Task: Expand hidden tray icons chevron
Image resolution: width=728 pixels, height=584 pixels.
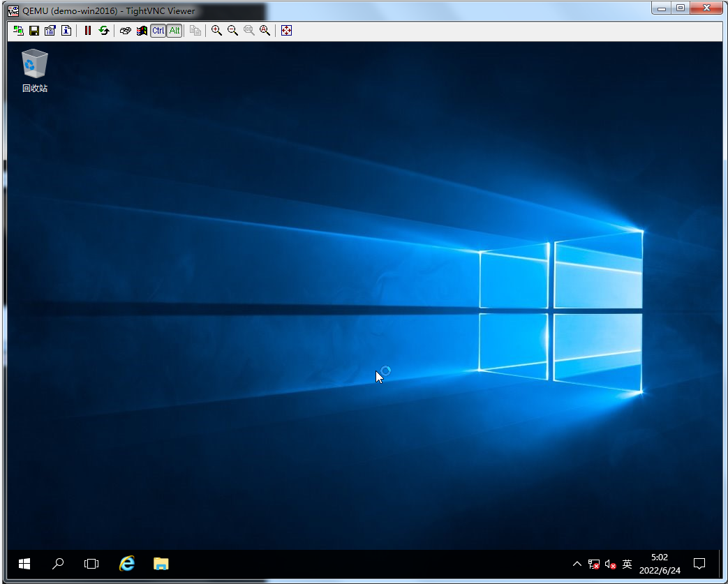Action: (577, 564)
